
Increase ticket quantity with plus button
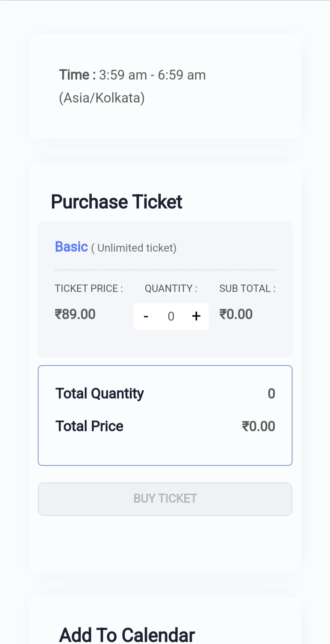196,316
